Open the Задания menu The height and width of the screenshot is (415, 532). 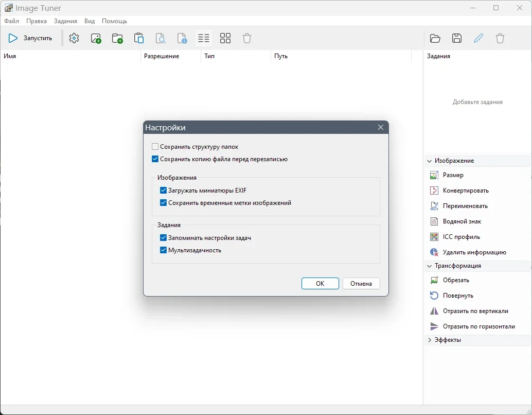pos(65,21)
